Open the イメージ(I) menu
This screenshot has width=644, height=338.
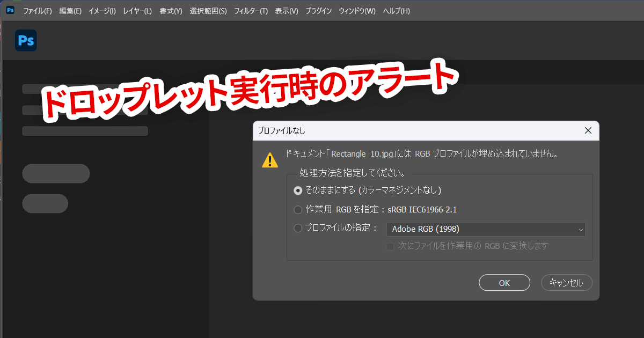(x=103, y=10)
